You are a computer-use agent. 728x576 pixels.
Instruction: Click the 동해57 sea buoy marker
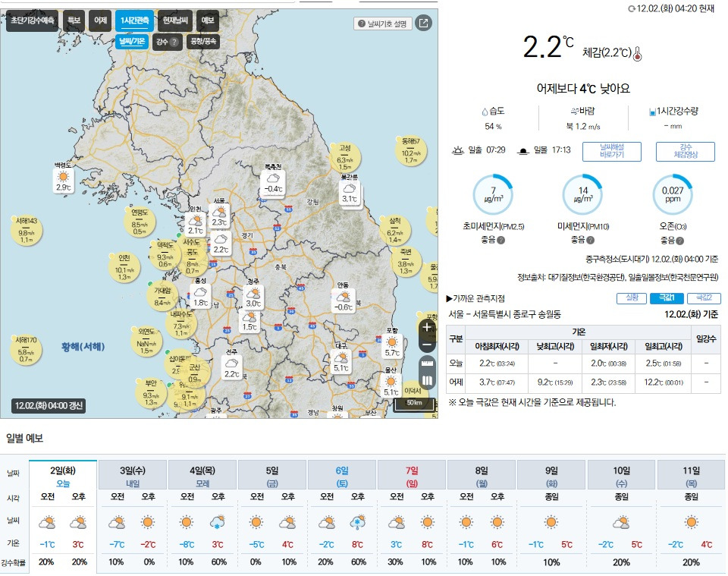[410, 150]
